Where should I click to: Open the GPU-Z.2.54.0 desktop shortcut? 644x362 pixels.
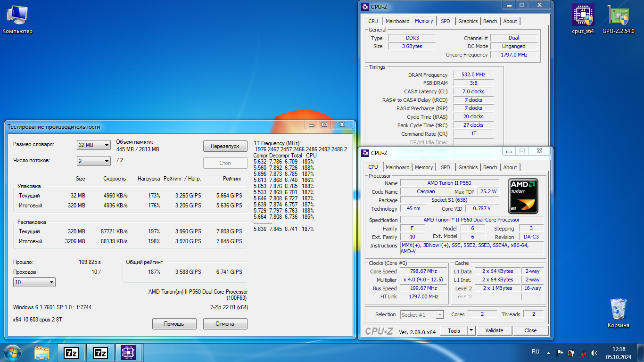point(618,19)
